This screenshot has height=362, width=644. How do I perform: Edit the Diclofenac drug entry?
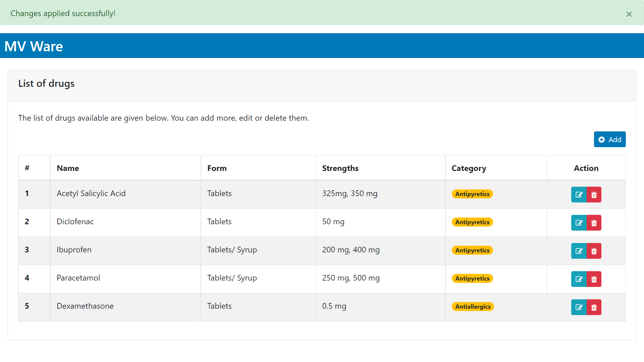coord(579,223)
